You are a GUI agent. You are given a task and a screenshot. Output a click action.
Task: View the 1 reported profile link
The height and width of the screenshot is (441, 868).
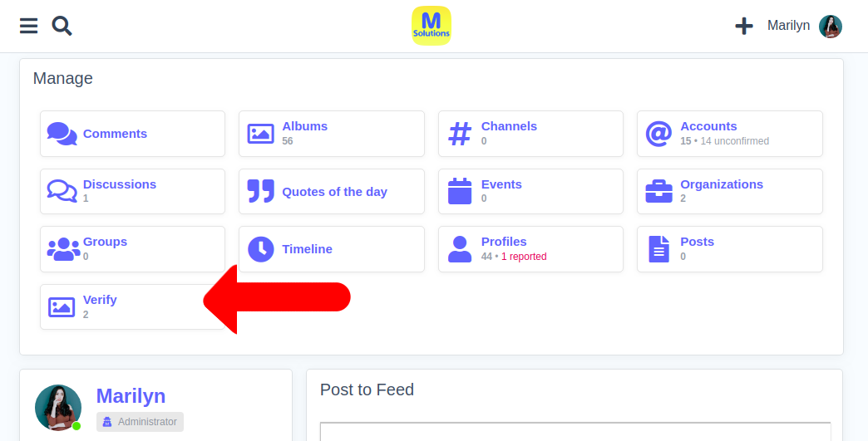(x=524, y=257)
